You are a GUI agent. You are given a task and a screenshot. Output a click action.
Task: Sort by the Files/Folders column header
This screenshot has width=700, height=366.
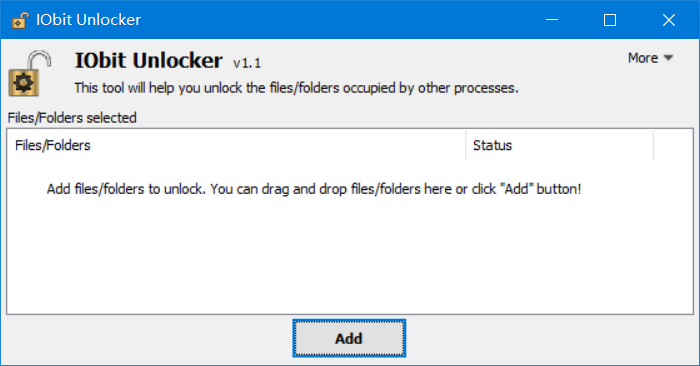pos(236,145)
